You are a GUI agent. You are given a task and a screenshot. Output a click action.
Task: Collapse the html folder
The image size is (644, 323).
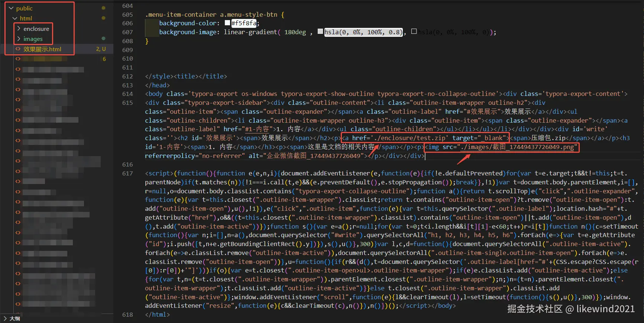click(x=15, y=18)
